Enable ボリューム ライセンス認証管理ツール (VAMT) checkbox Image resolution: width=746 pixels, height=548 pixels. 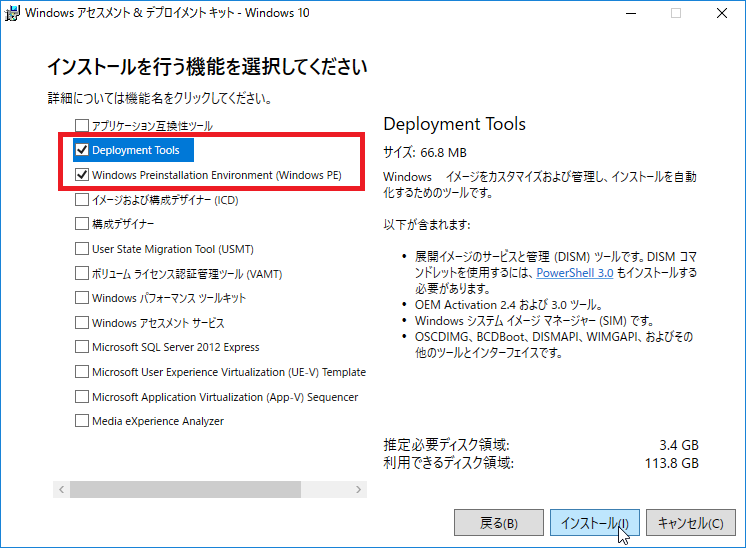pyautogui.click(x=82, y=274)
